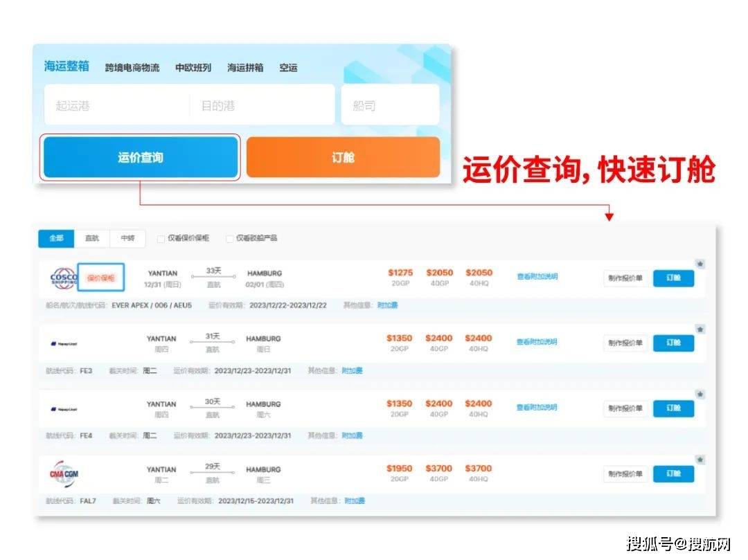Image resolution: width=748 pixels, height=560 pixels.
Task: Open 查看附加说明 for the FE3 route
Action: (537, 343)
